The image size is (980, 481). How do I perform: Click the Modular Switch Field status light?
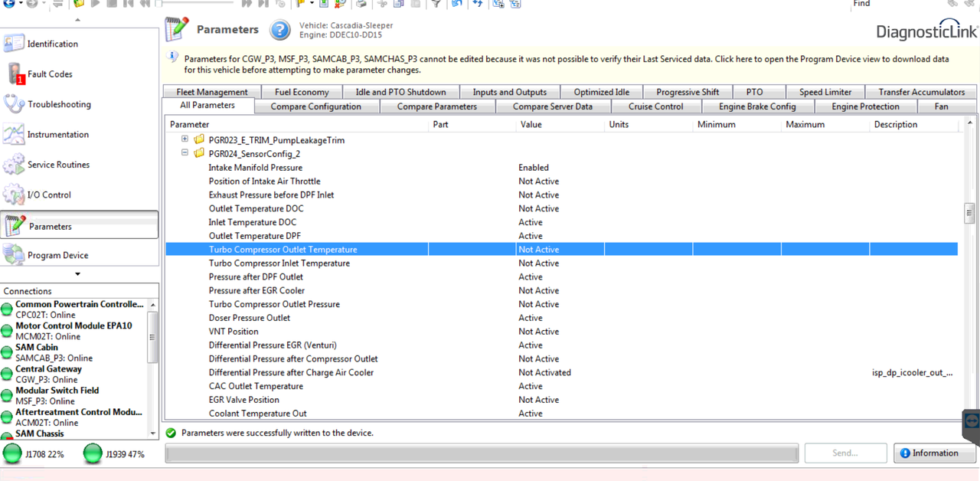click(7, 395)
